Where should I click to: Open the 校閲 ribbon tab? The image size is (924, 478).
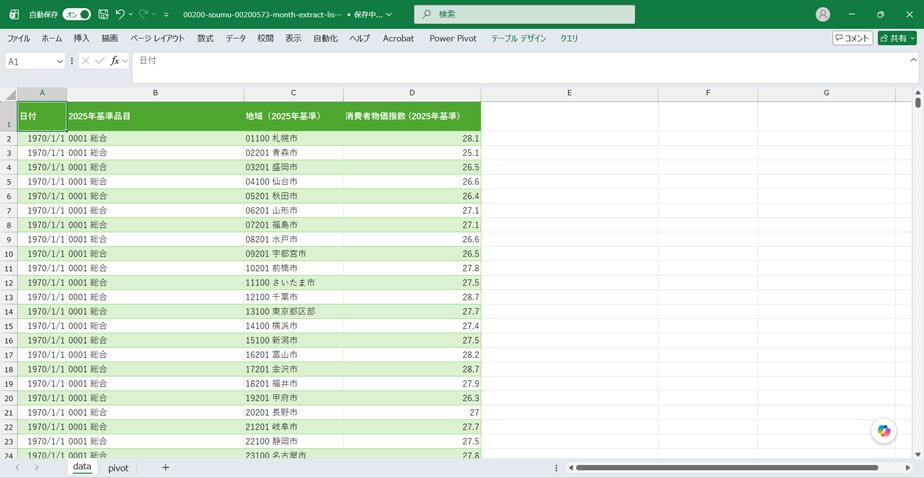[265, 38]
